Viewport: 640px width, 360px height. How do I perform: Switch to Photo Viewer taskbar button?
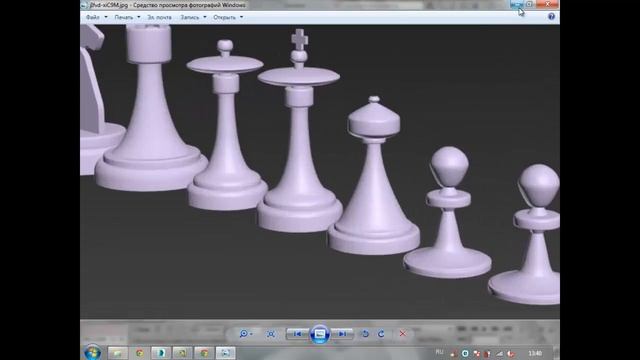226,353
